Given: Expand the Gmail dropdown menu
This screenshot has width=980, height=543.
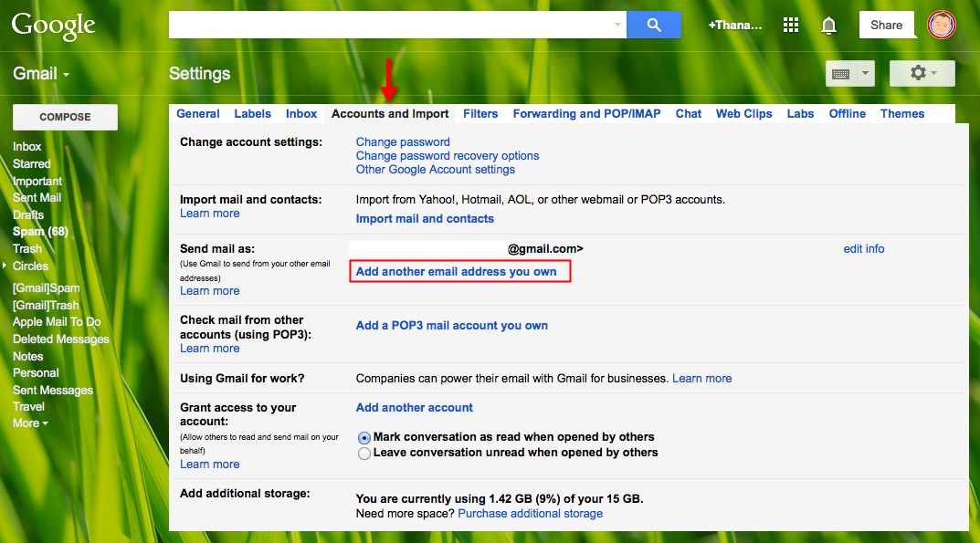Looking at the screenshot, I should coord(41,74).
